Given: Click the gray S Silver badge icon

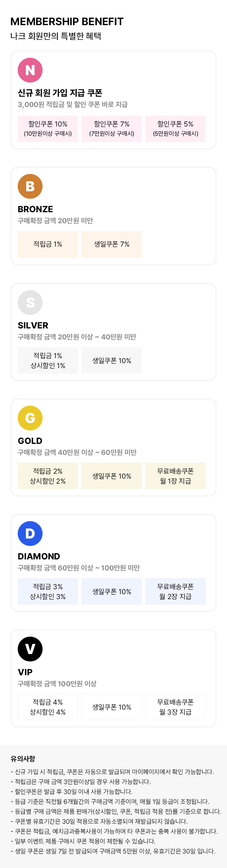Looking at the screenshot, I should [30, 303].
